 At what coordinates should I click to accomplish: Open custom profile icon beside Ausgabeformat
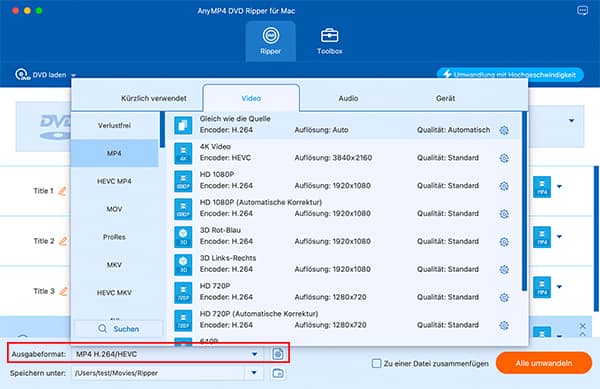pyautogui.click(x=278, y=354)
